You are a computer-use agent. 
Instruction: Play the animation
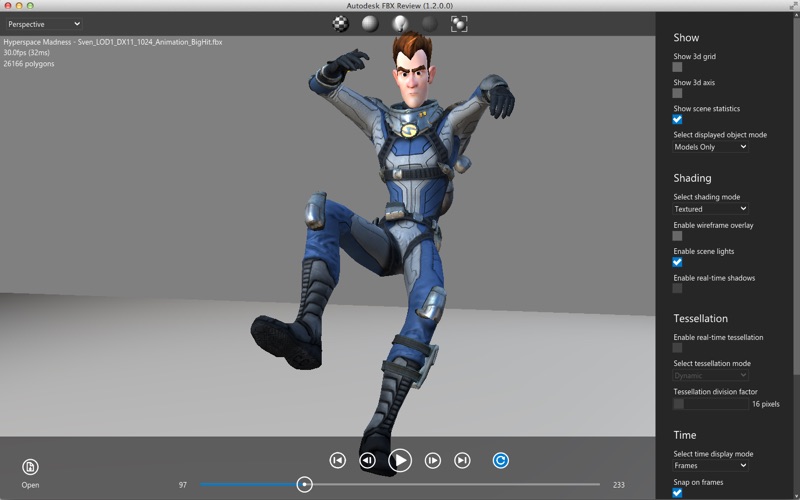(400, 460)
